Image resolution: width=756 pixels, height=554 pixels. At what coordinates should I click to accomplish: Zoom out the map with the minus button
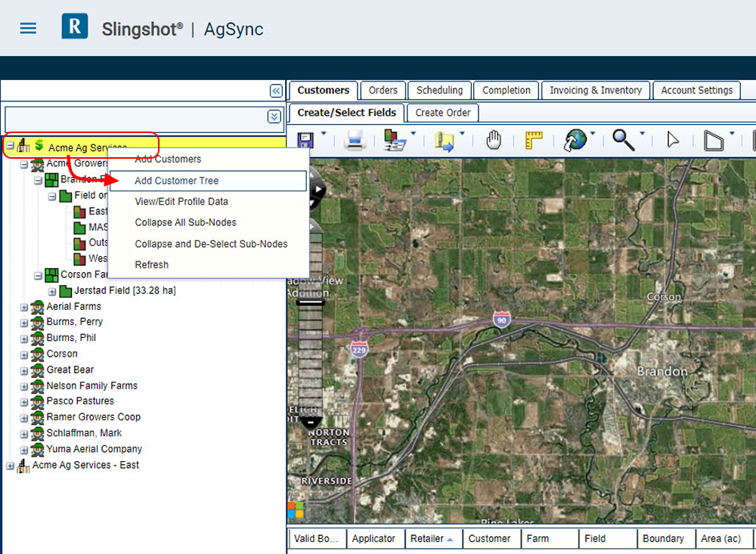click(311, 423)
